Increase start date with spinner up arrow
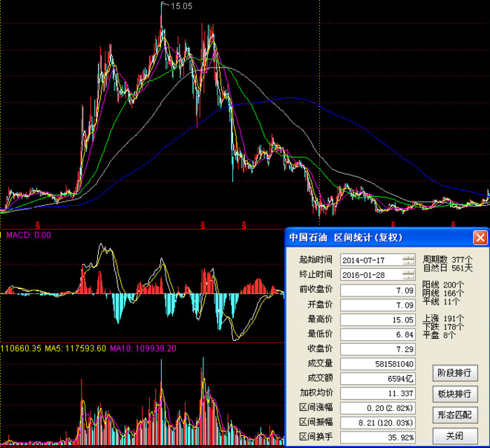Screen dimensions: 490x448 (408, 257)
